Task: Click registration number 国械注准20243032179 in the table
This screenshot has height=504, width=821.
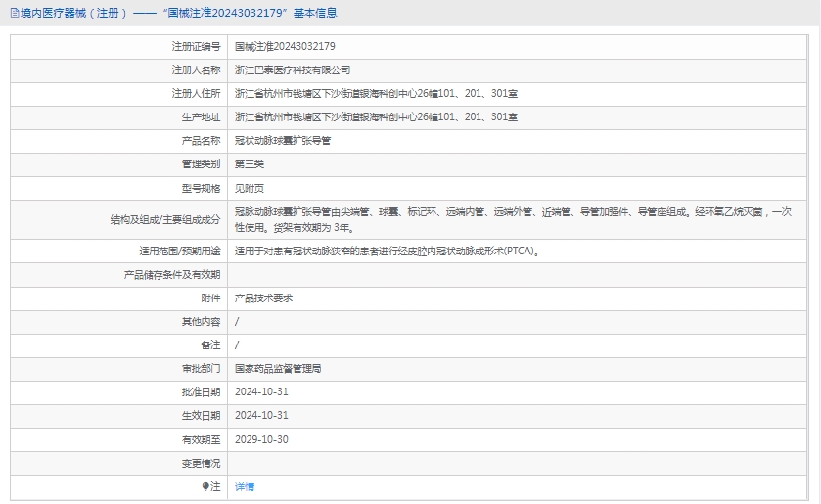Action: (285, 46)
